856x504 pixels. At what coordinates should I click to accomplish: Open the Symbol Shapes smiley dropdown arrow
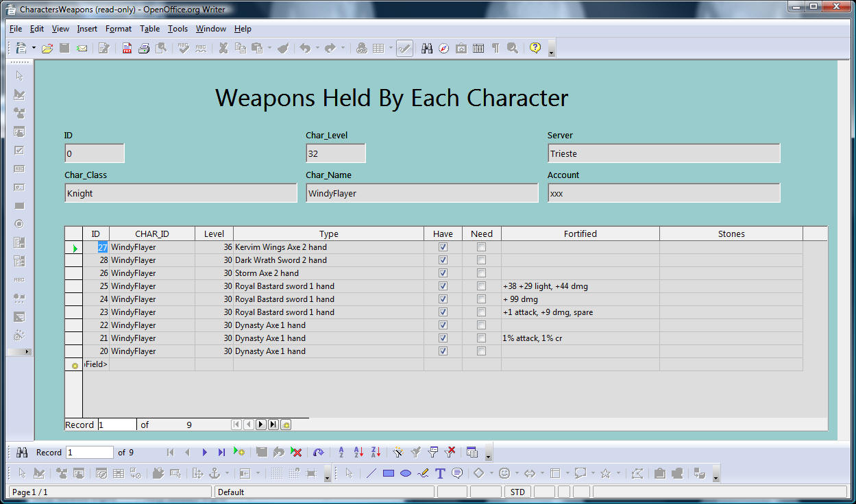point(516,473)
